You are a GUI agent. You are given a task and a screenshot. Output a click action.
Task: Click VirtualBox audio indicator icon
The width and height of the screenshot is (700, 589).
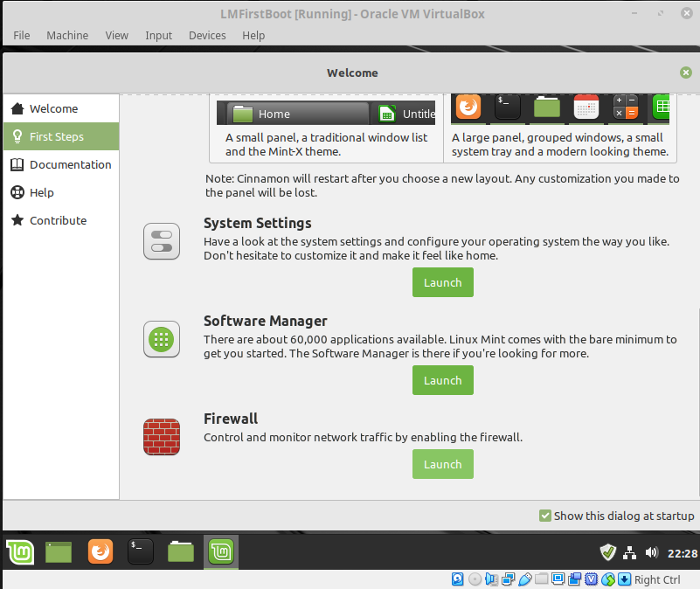click(x=491, y=579)
